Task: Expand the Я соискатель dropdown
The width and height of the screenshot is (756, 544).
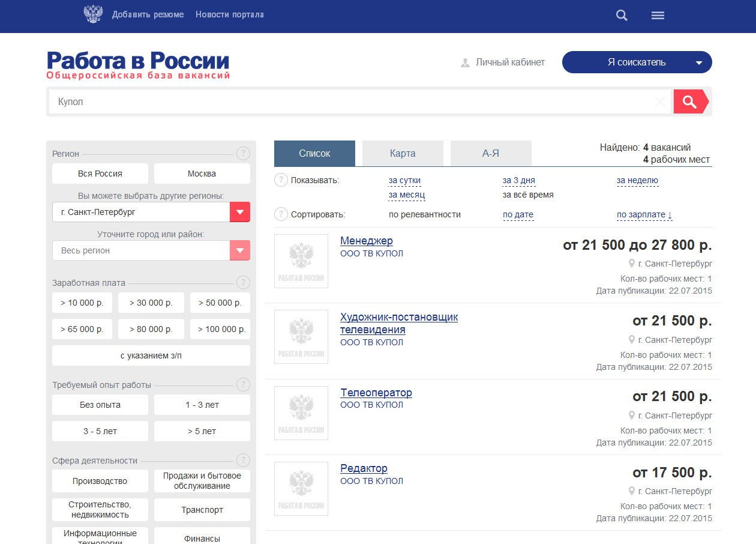Action: pos(637,62)
